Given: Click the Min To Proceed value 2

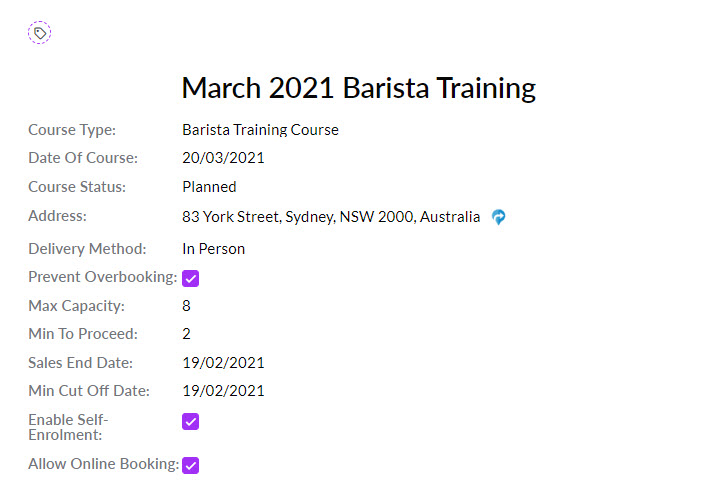Looking at the screenshot, I should [186, 334].
